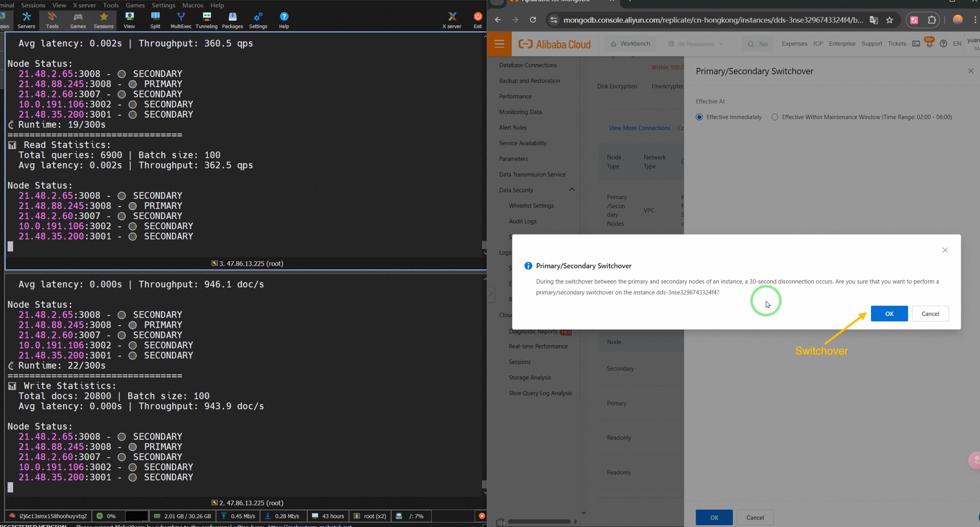Viewport: 980px width, 527px height.
Task: Open the All Resources dropdown
Action: click(696, 44)
